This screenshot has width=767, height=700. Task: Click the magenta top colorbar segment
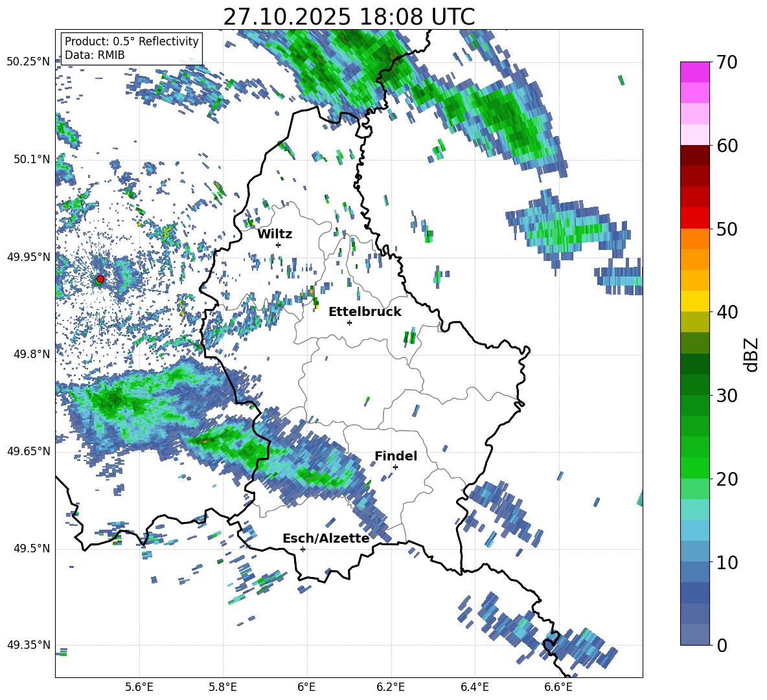click(694, 72)
